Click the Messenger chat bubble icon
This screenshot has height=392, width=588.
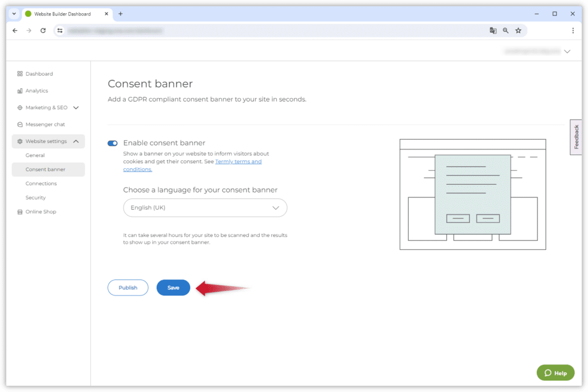pyautogui.click(x=20, y=124)
